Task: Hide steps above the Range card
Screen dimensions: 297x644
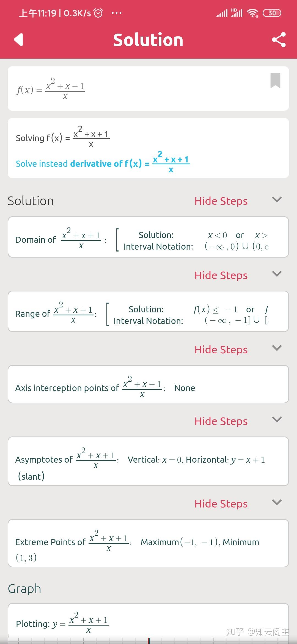Action: pos(221,275)
